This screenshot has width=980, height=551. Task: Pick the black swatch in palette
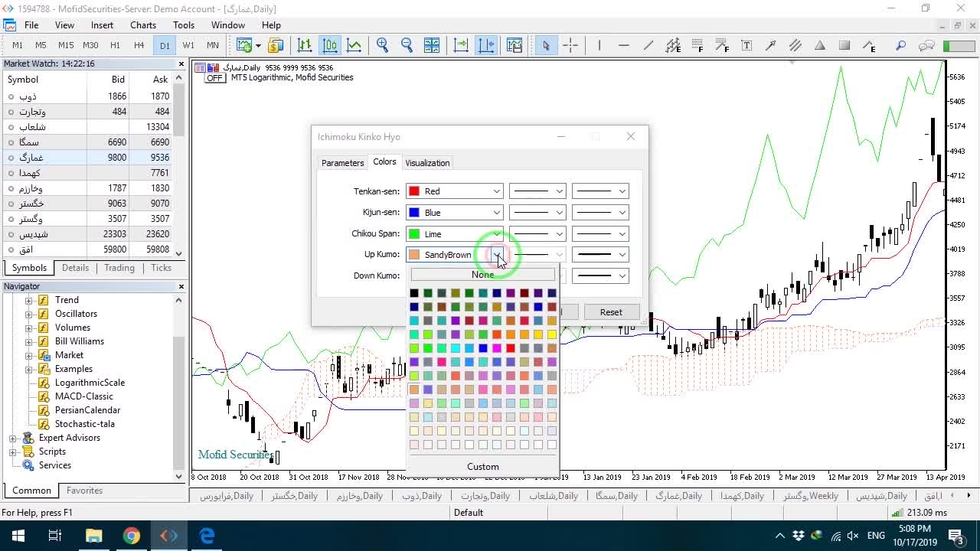(x=414, y=293)
